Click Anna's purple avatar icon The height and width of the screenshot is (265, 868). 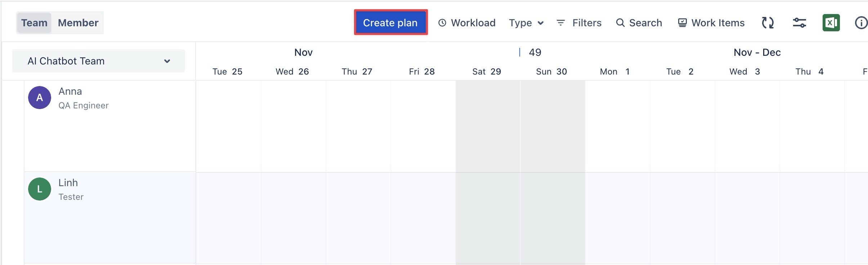click(40, 98)
